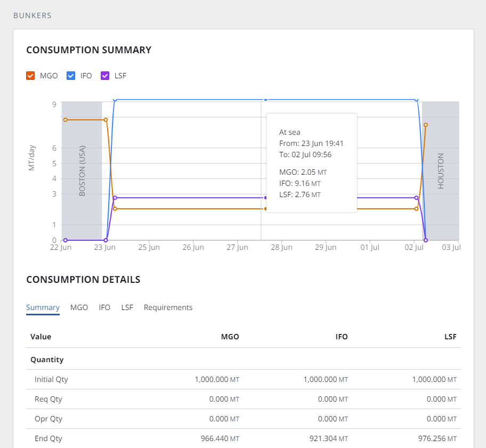Click the Quantity section row
The image size is (486, 448).
244,360
